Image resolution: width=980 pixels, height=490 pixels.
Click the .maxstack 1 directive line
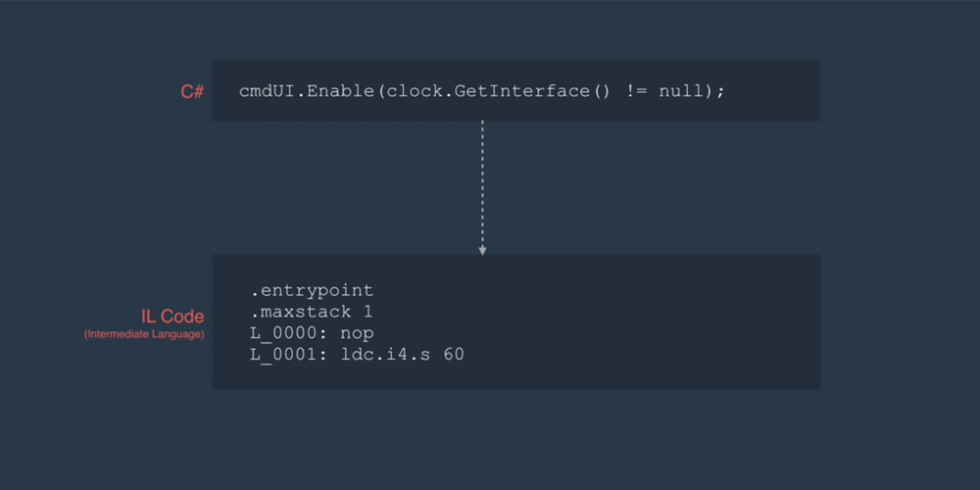pos(312,312)
